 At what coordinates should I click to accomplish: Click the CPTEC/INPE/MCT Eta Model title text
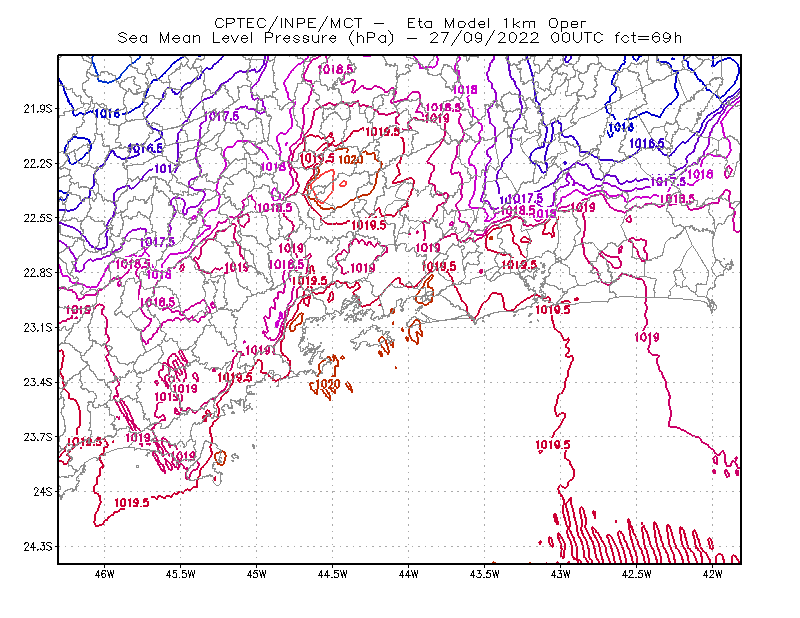pos(400,23)
